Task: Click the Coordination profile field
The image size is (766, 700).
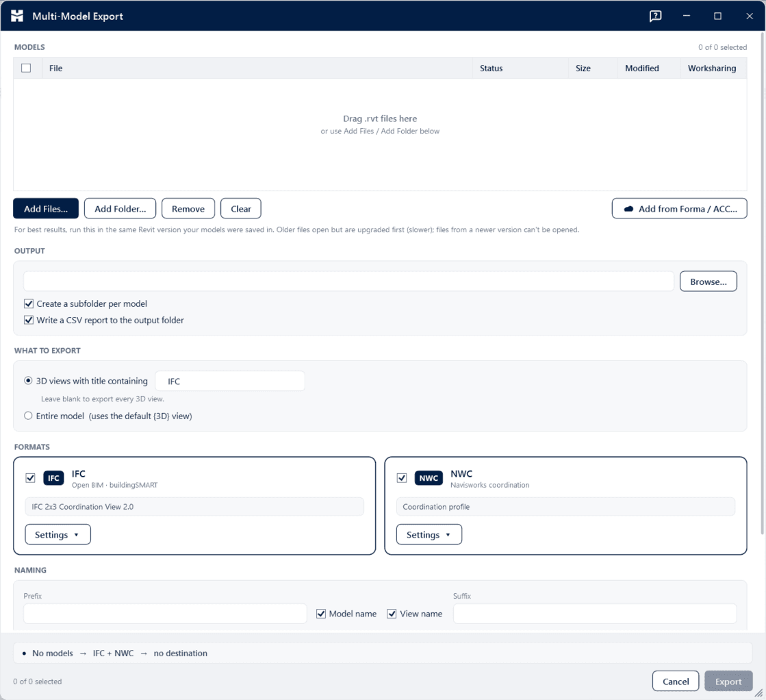Action: (565, 506)
